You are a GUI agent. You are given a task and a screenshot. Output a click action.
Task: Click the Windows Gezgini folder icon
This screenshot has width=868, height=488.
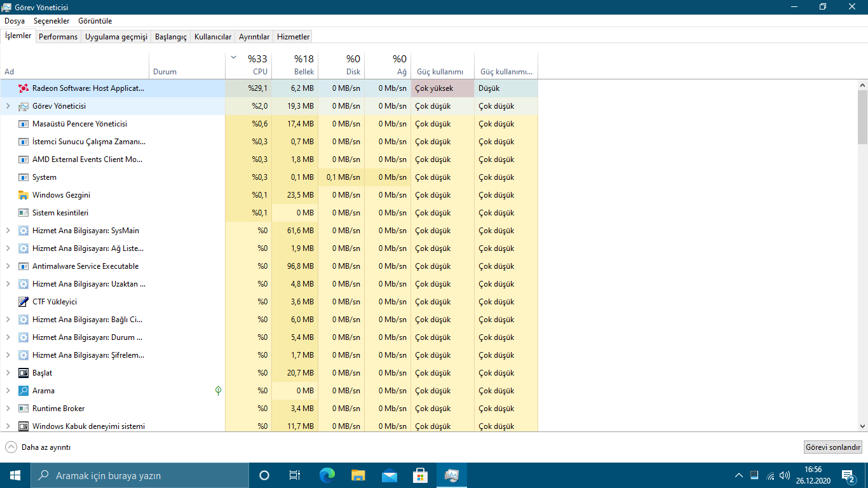coord(24,195)
